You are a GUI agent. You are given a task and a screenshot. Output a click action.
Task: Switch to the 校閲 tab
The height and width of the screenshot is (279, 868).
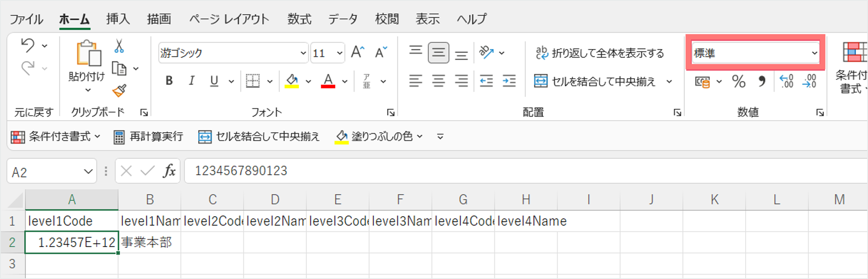(x=387, y=19)
